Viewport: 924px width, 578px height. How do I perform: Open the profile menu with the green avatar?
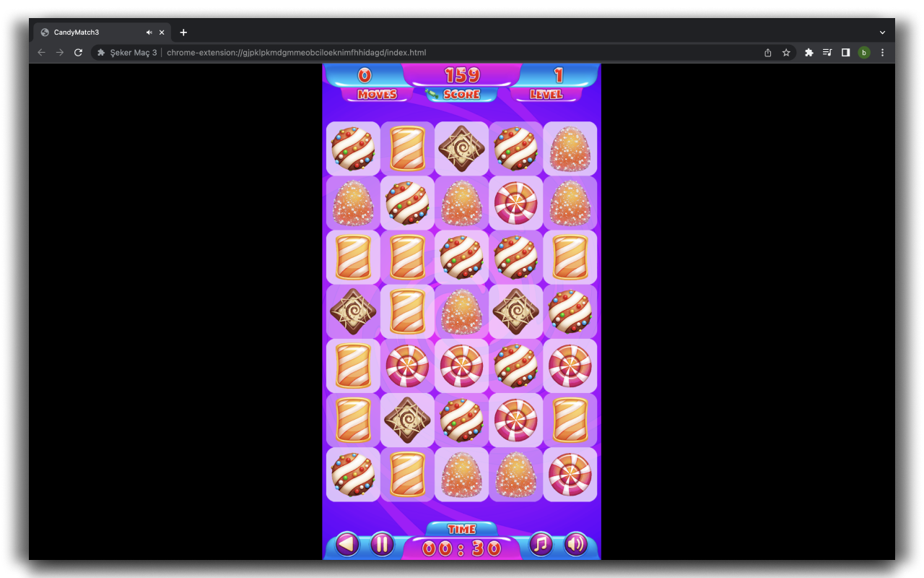(x=864, y=52)
